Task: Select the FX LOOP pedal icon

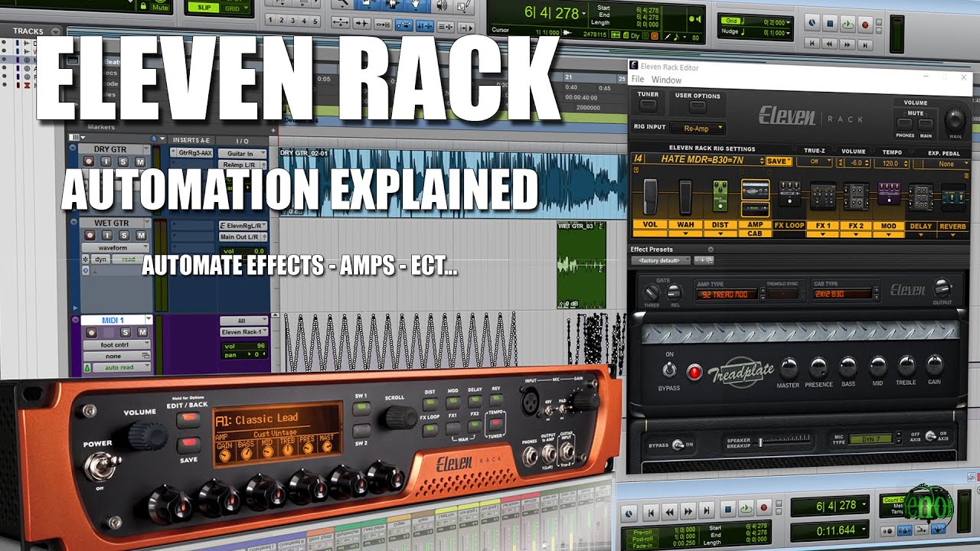Action: pyautogui.click(x=789, y=194)
